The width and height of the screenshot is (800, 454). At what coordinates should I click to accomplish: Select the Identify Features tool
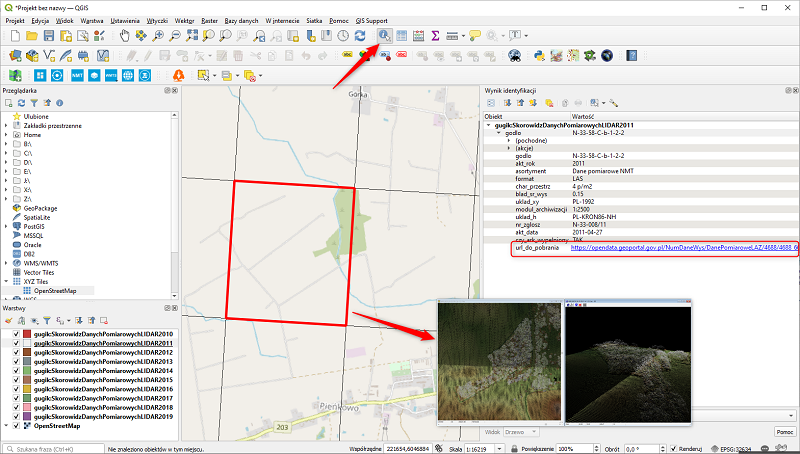[x=384, y=35]
